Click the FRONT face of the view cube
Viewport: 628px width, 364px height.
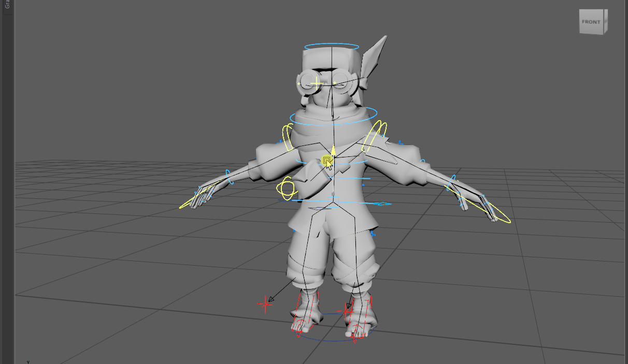(x=590, y=22)
